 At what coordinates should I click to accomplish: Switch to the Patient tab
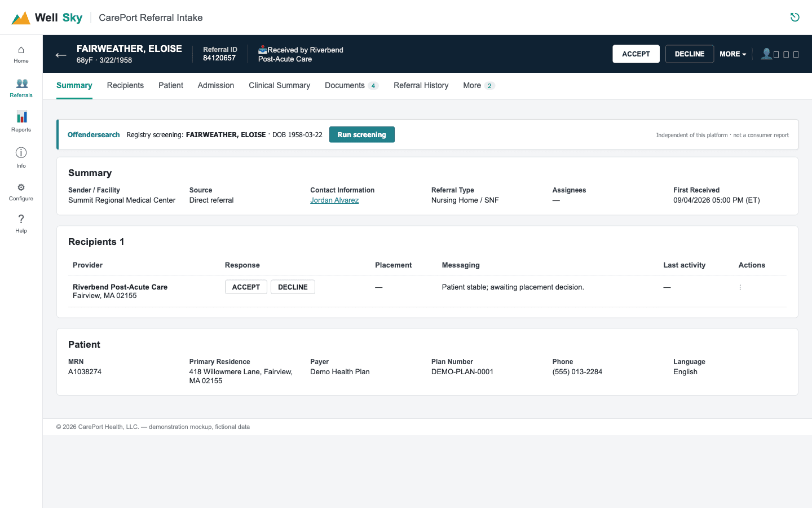[x=171, y=85]
